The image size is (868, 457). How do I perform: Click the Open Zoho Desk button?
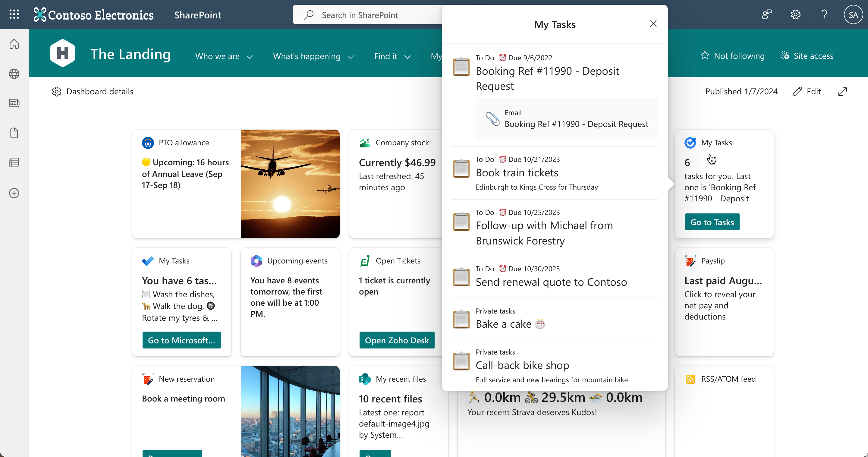click(397, 340)
